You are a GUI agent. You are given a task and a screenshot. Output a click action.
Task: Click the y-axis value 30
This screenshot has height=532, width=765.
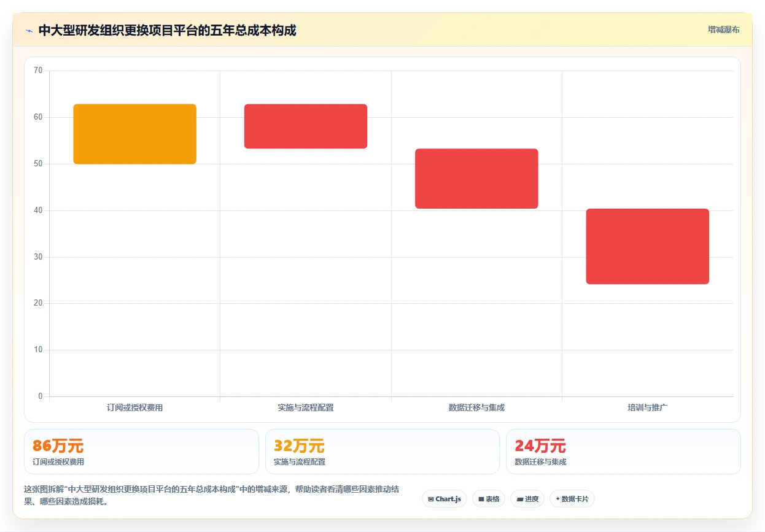point(38,257)
